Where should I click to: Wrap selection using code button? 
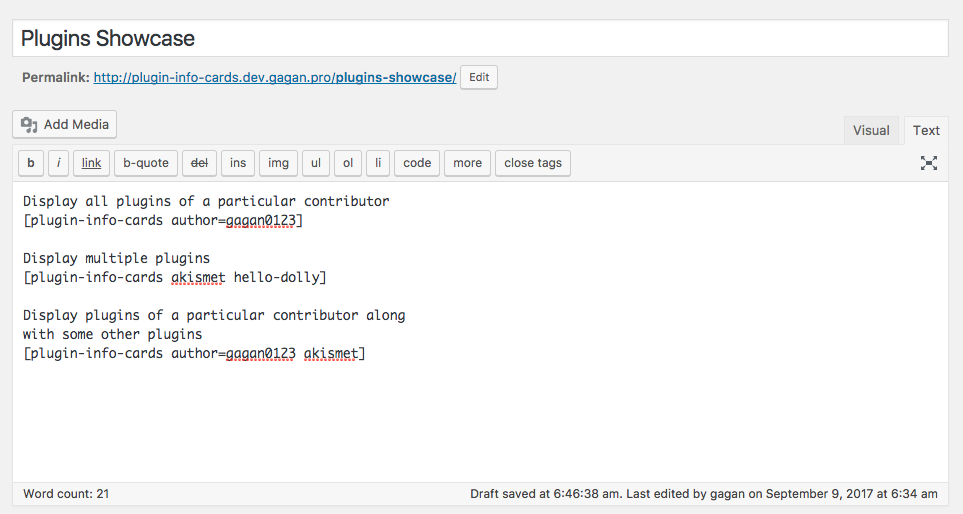point(417,163)
